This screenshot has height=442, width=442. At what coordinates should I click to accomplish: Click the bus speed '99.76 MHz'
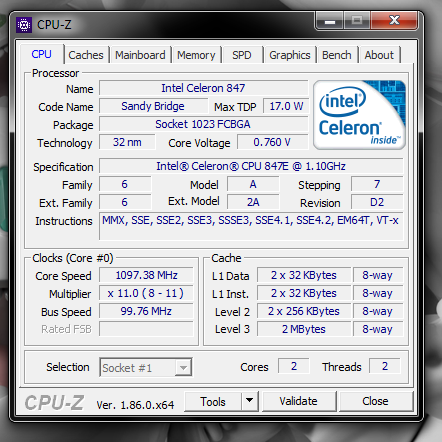pyautogui.click(x=146, y=311)
